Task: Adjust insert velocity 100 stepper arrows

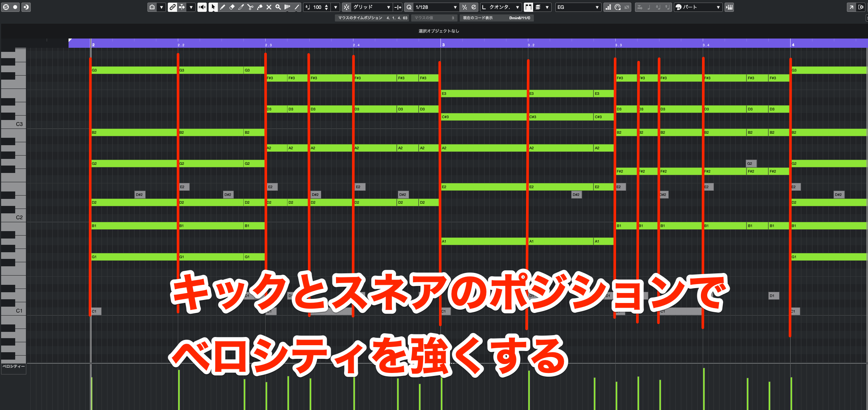Action: tap(326, 7)
